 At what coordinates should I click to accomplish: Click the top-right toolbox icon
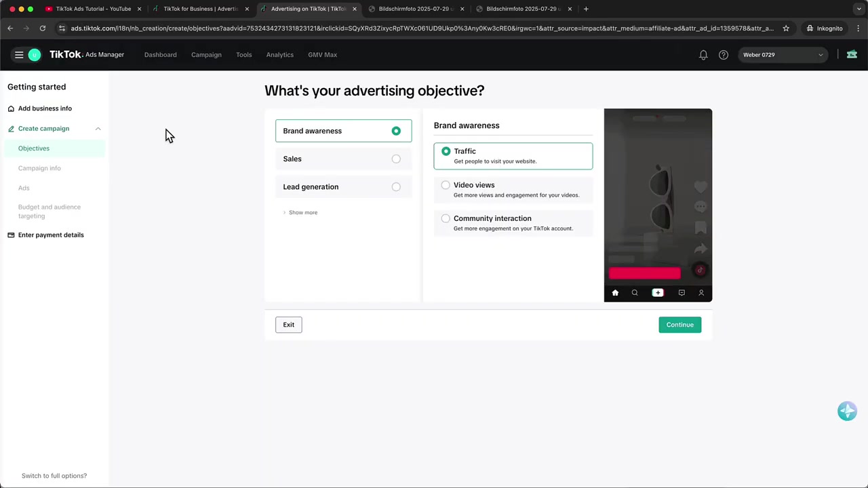pyautogui.click(x=852, y=55)
